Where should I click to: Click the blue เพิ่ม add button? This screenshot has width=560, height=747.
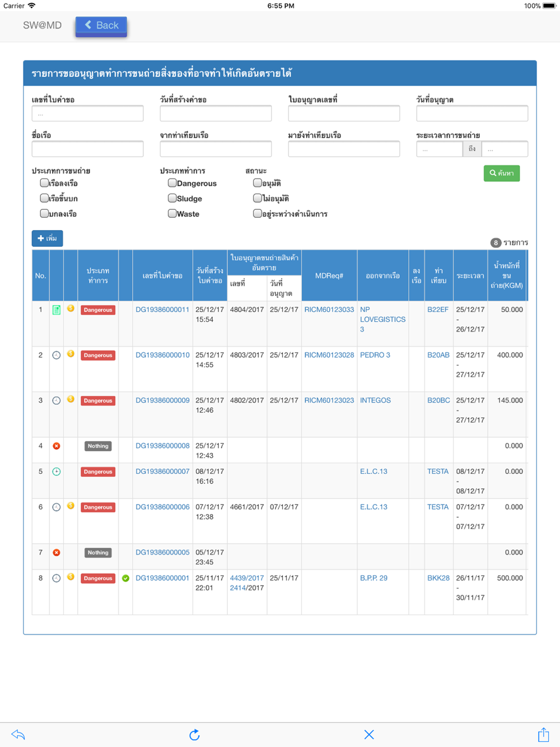(47, 239)
